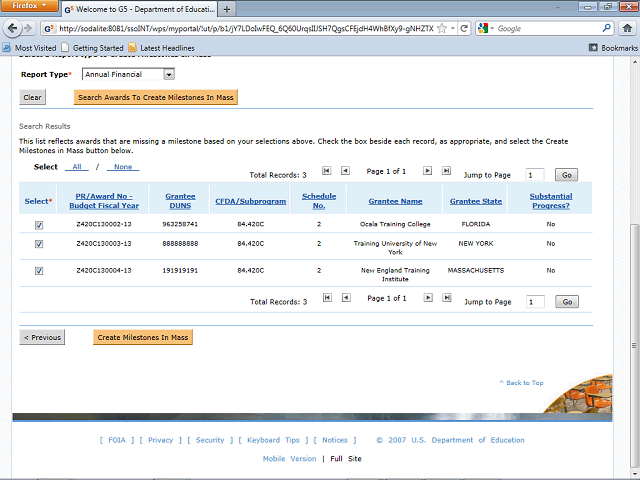Viewport: 640px width, 480px height.
Task: Expand the search engine selector dropdown
Action: point(488,29)
